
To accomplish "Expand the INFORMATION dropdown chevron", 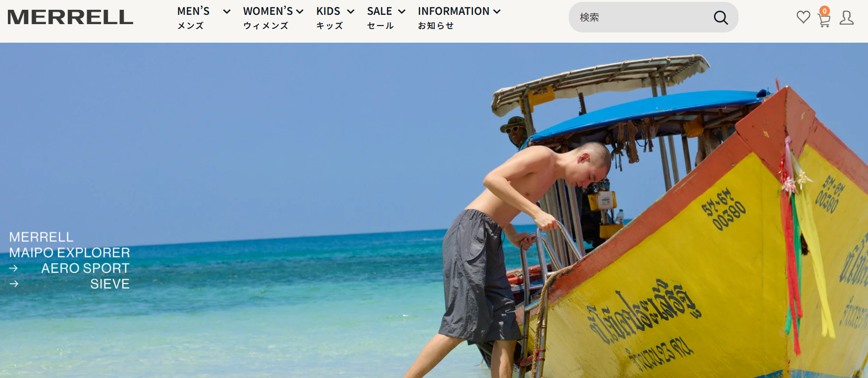I will pyautogui.click(x=497, y=12).
